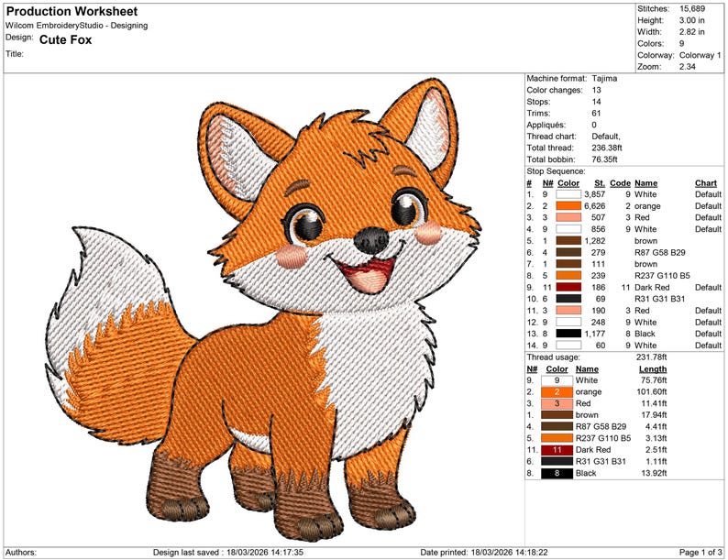Select the design name Cute Fox
The width and height of the screenshot is (728, 560).
tap(65, 40)
